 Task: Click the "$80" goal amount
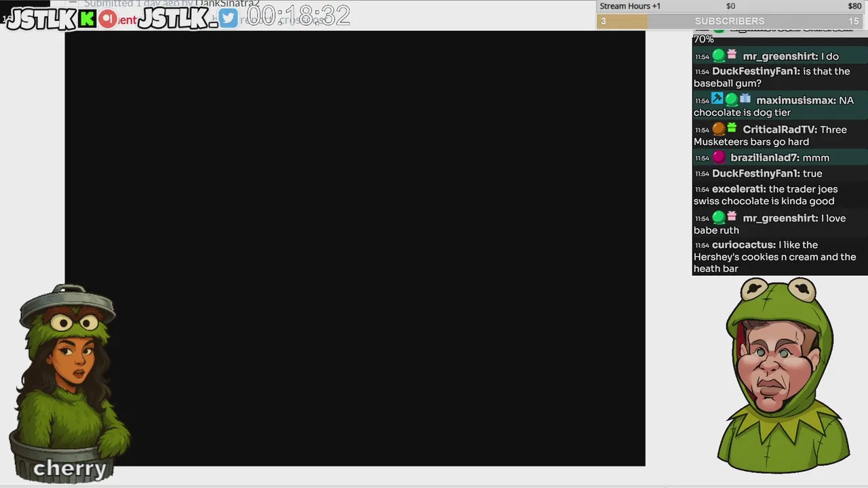point(854,6)
